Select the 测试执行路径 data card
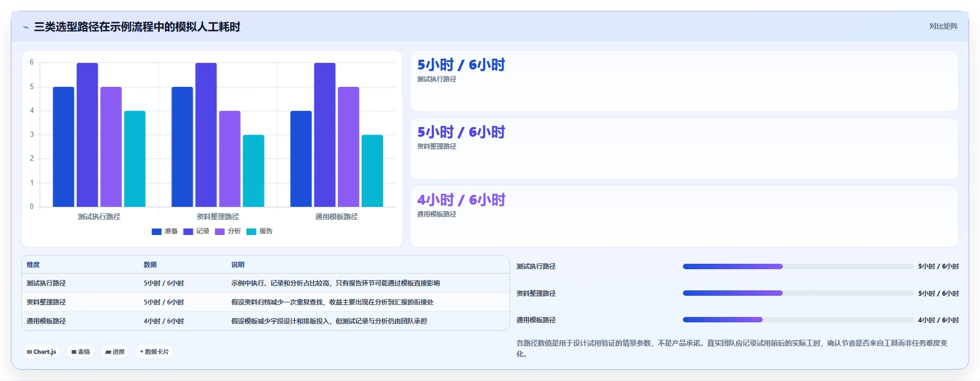The height and width of the screenshot is (381, 980). point(684,81)
